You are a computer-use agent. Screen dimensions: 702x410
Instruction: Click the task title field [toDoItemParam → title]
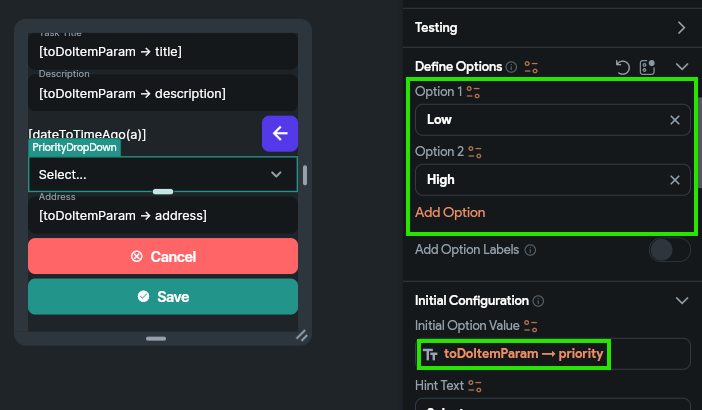click(163, 51)
